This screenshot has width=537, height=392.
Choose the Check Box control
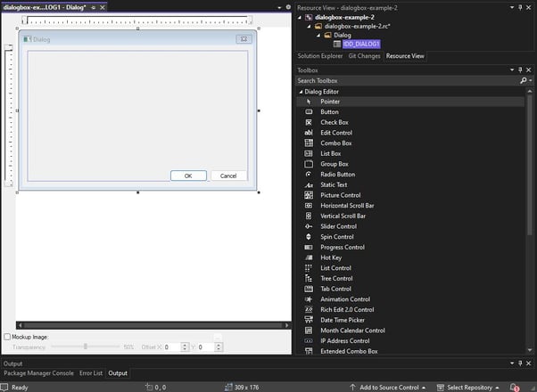pyautogui.click(x=334, y=122)
